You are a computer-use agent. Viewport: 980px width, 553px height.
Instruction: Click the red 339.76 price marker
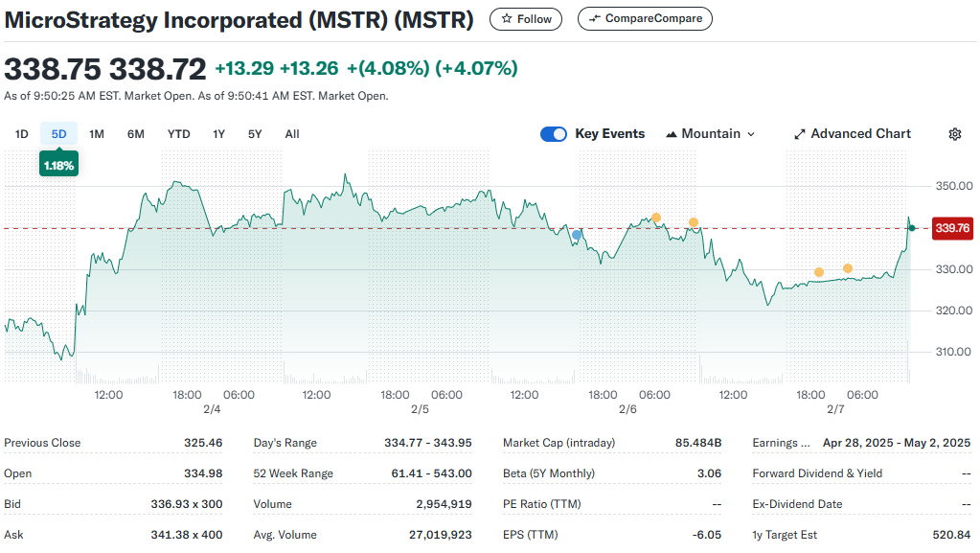click(x=952, y=228)
